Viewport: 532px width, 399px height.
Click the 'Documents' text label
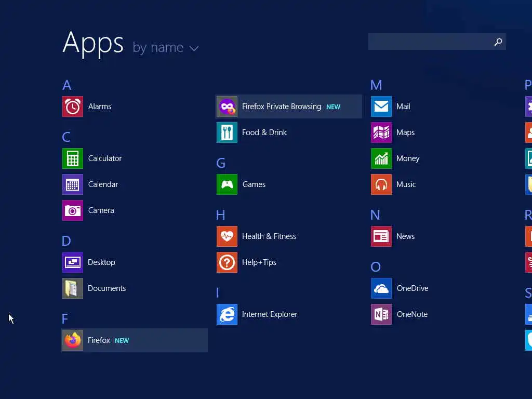tap(107, 288)
